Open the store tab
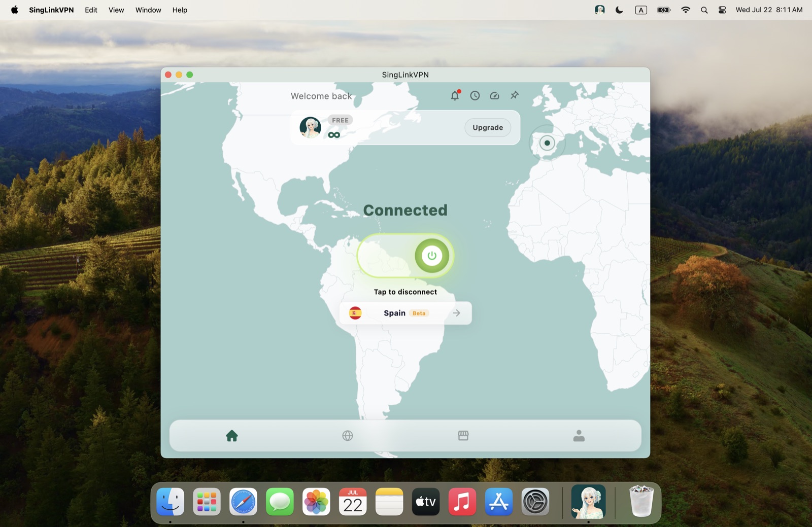812x527 pixels. 463,436
